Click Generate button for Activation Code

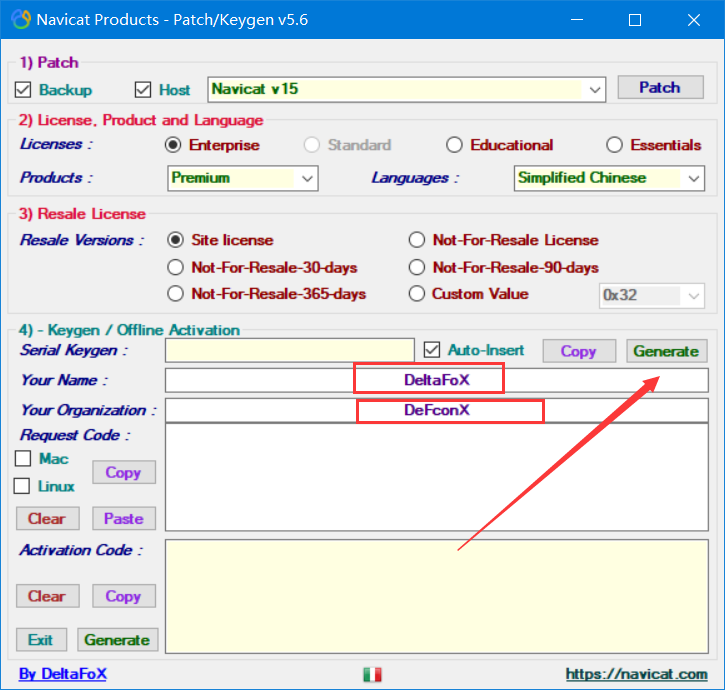pos(117,640)
